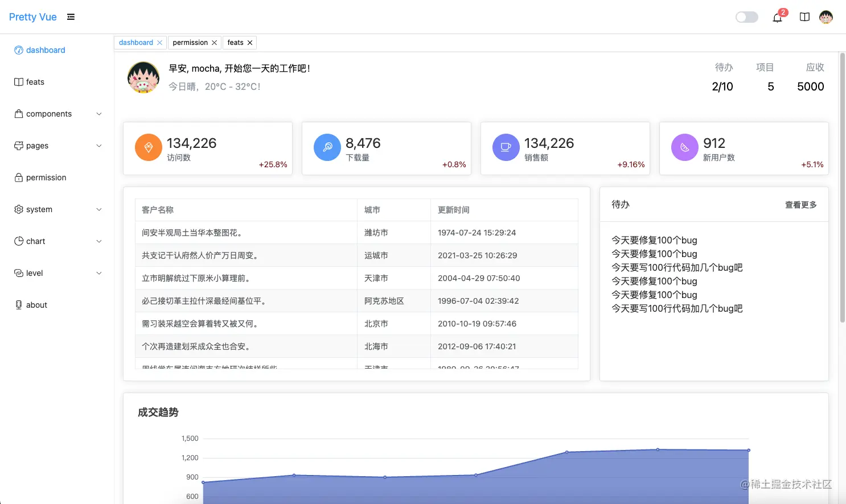Image resolution: width=846 pixels, height=504 pixels.
Task: Click the Pretty Vue logo
Action: point(32,16)
